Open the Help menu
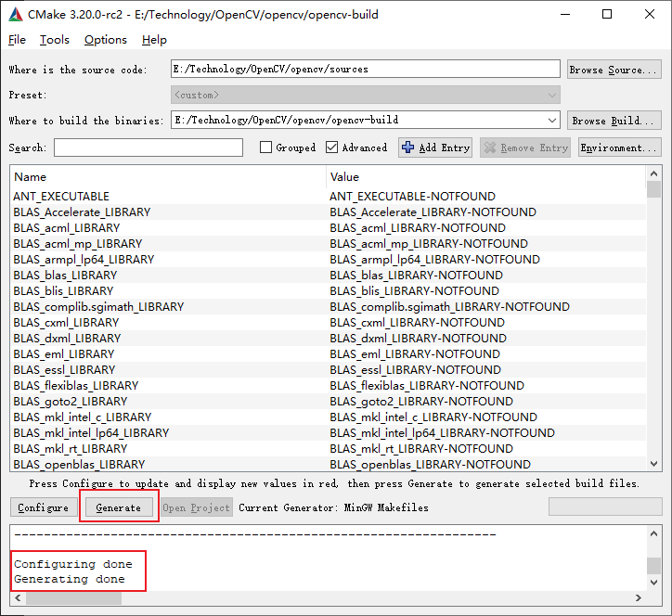 click(x=154, y=40)
